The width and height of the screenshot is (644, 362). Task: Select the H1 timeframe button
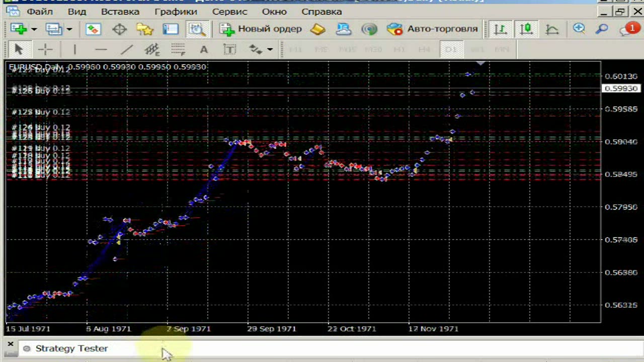399,49
